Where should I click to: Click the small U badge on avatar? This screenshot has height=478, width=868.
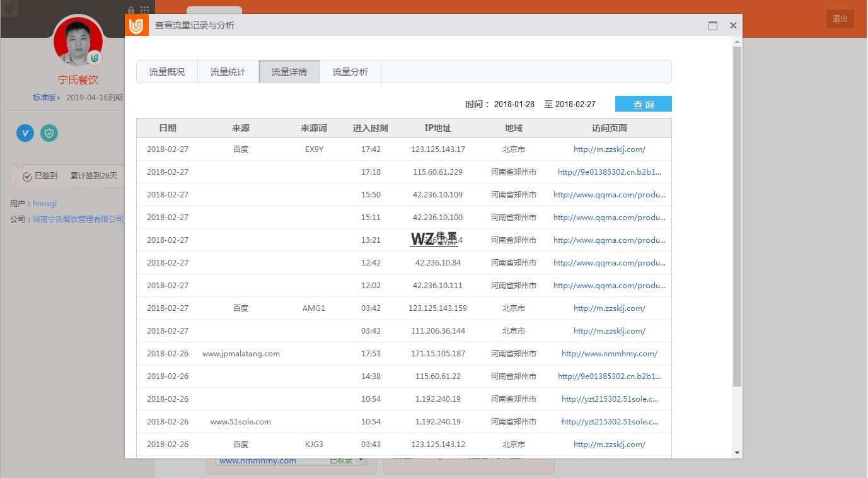tap(95, 58)
